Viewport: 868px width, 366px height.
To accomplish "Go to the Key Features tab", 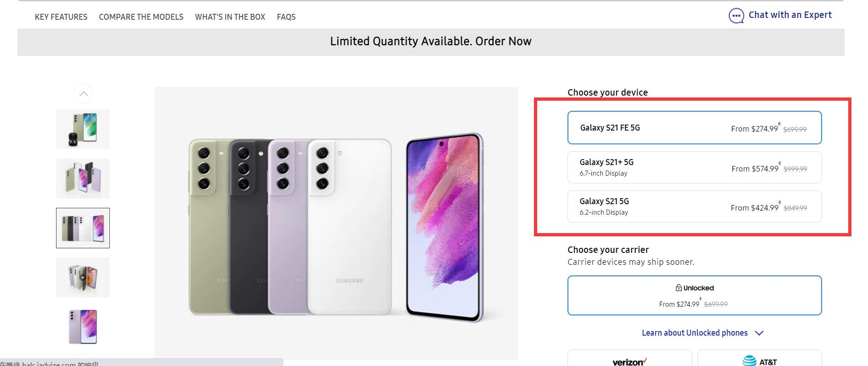I will coord(61,17).
